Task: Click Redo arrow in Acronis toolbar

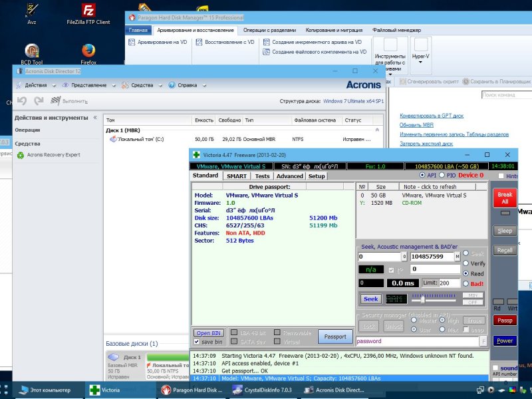Action: tap(39, 101)
